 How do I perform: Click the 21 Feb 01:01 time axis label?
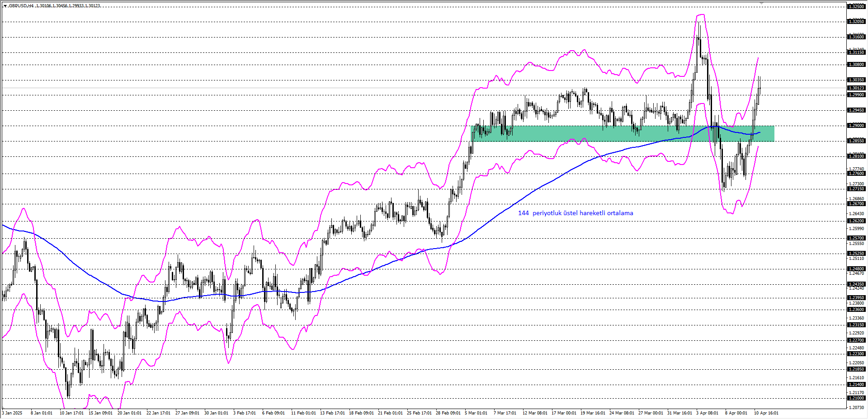(390, 413)
